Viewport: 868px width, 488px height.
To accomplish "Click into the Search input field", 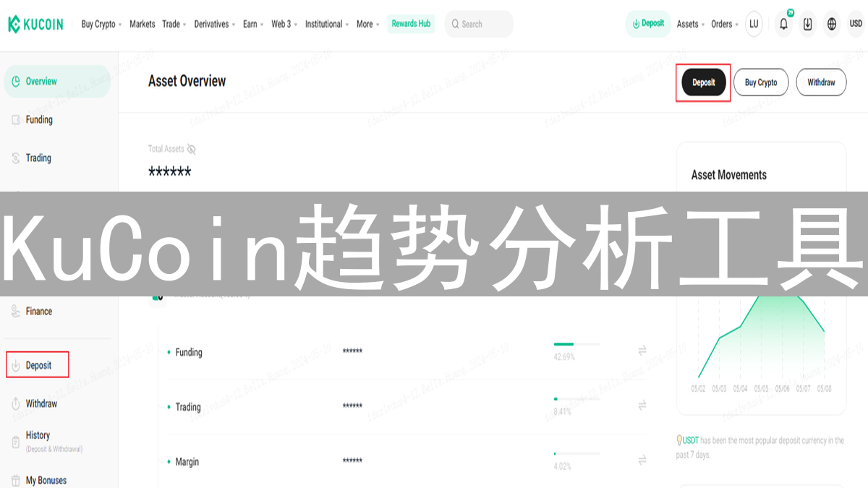I will point(479,24).
